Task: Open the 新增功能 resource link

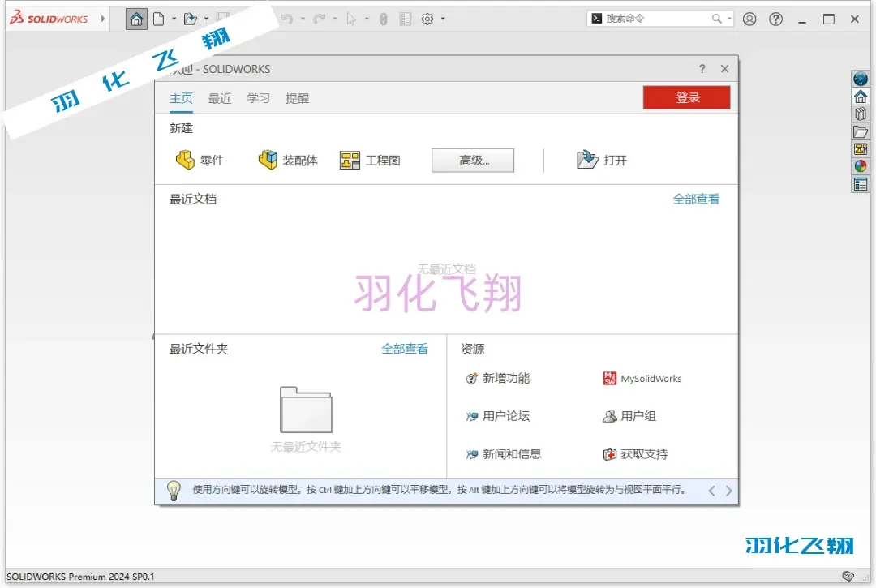Action: pos(497,379)
